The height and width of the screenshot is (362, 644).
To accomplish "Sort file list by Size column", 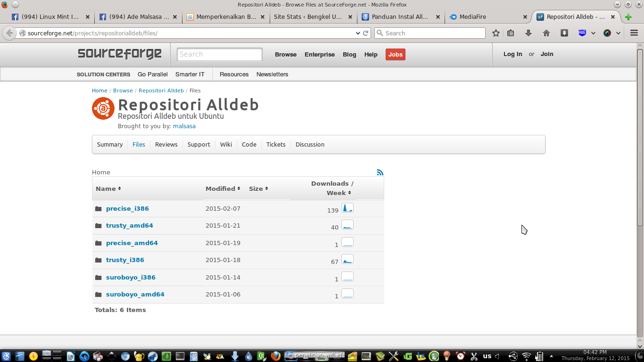I will [x=258, y=189].
